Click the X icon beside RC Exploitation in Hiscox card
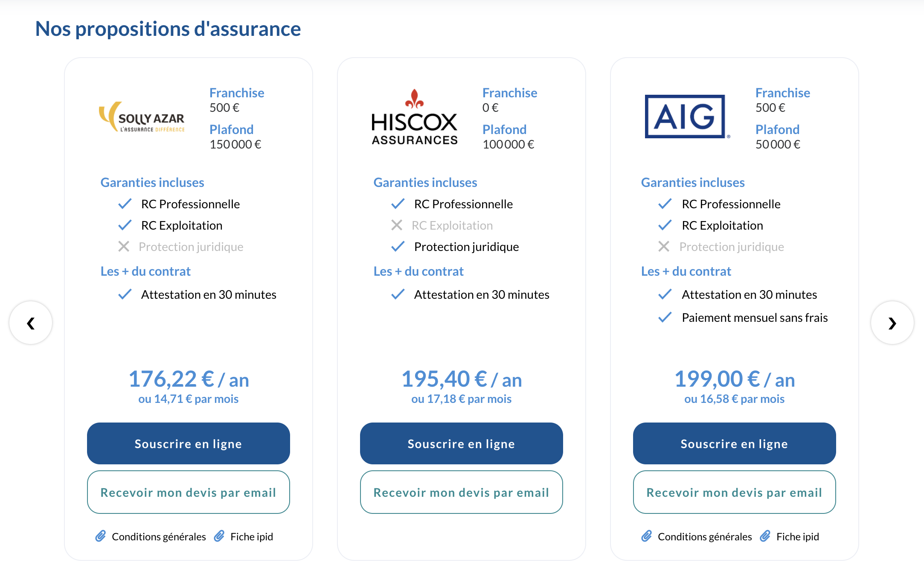The image size is (924, 583). point(398,225)
